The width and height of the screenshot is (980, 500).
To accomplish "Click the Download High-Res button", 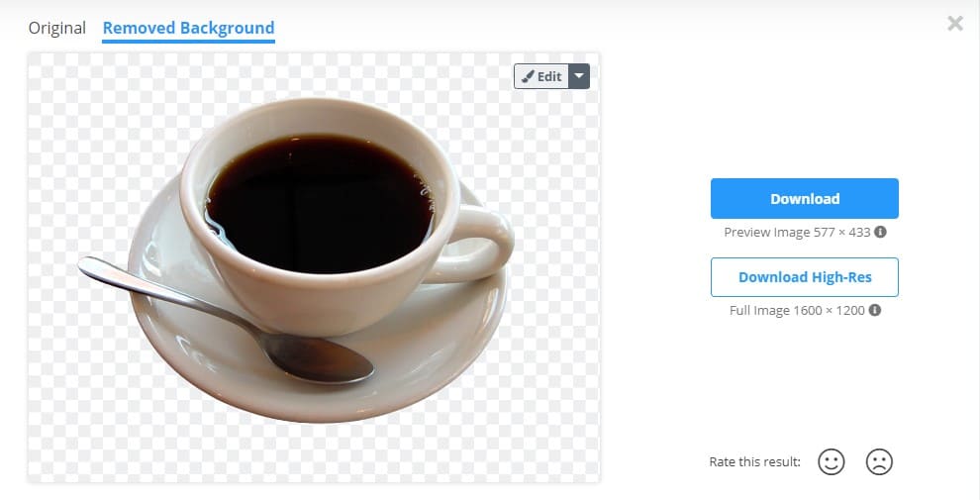I will [x=805, y=277].
